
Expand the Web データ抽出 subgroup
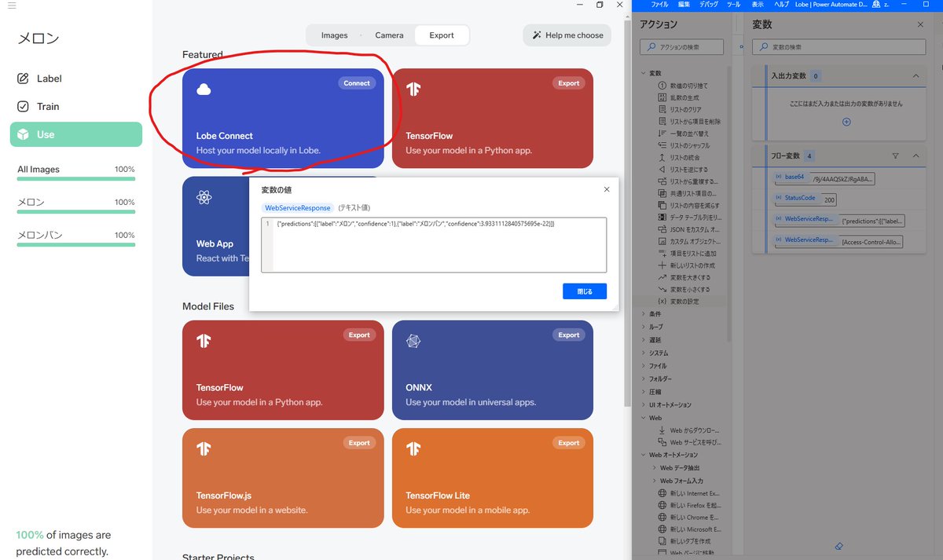655,468
